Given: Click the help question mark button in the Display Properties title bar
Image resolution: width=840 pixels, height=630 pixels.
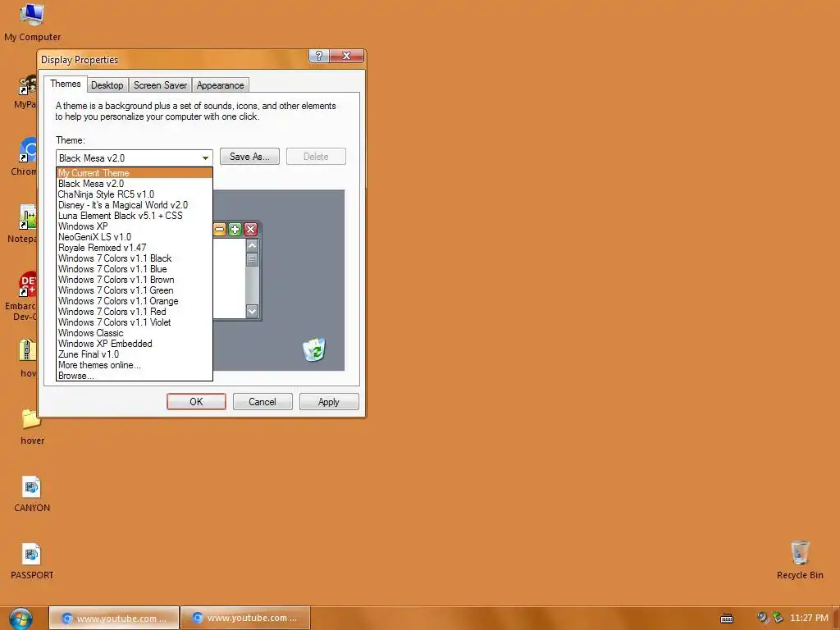Looking at the screenshot, I should pos(319,56).
